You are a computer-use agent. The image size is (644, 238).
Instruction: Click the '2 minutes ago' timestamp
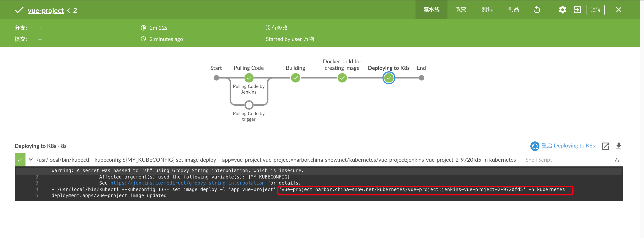click(x=166, y=39)
